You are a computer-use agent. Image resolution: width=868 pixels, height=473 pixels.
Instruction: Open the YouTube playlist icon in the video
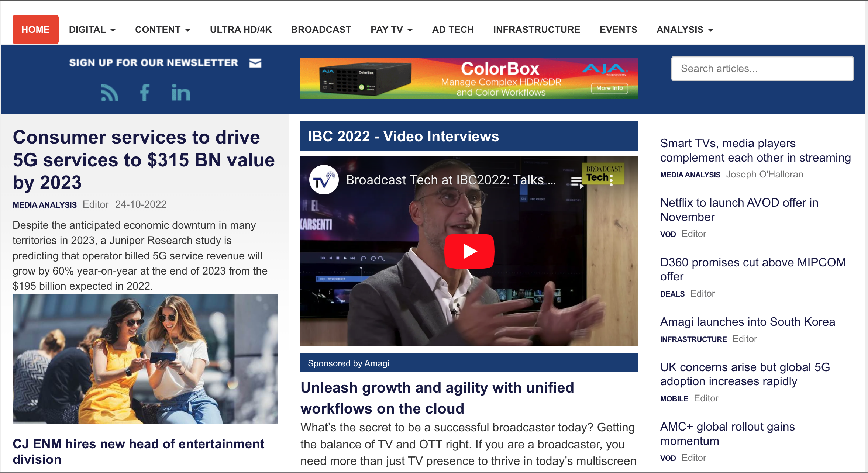click(x=577, y=181)
